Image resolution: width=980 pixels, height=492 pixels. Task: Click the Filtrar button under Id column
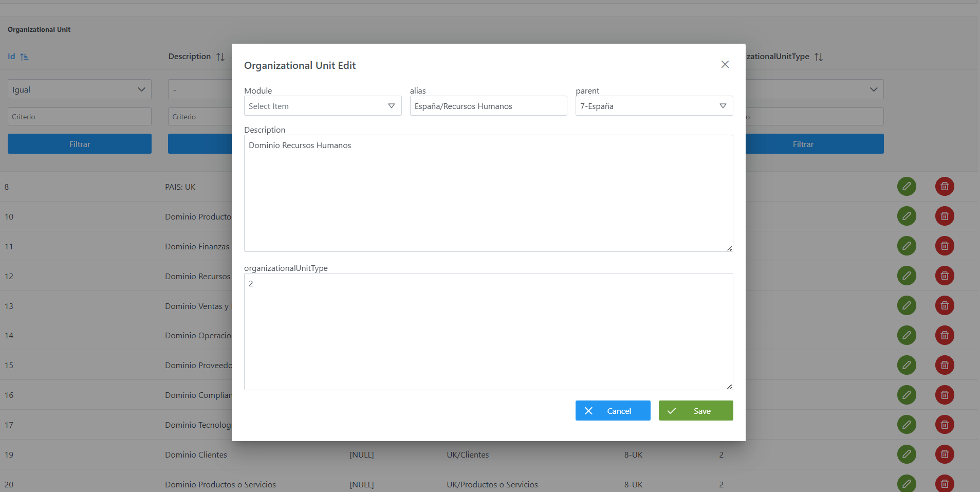click(79, 144)
